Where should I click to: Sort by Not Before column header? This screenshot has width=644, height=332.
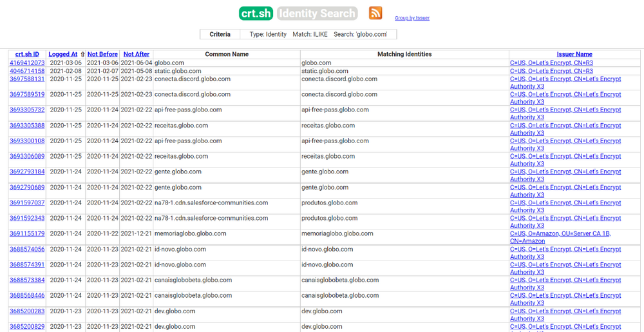click(x=102, y=54)
